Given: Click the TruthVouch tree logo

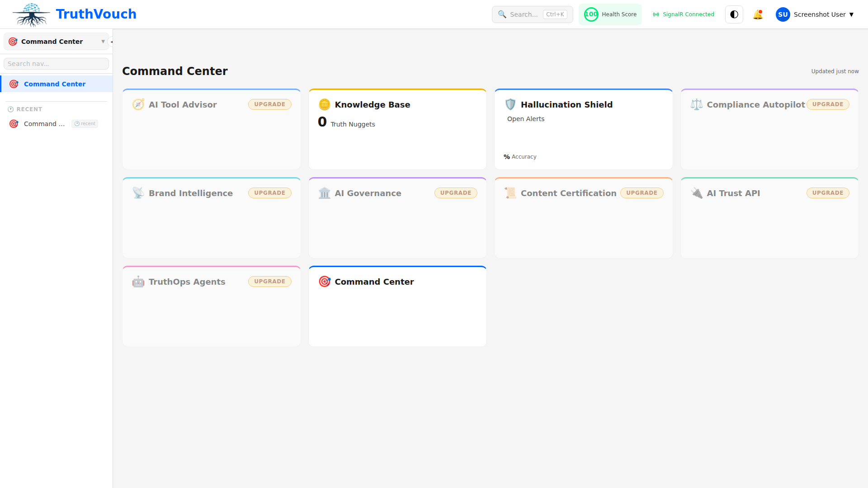Looking at the screenshot, I should pyautogui.click(x=31, y=14).
